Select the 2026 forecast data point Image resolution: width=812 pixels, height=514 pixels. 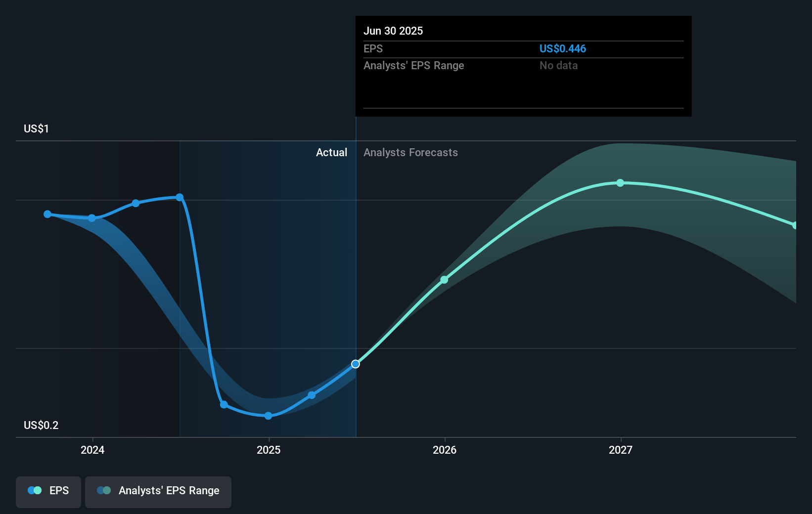pos(445,280)
